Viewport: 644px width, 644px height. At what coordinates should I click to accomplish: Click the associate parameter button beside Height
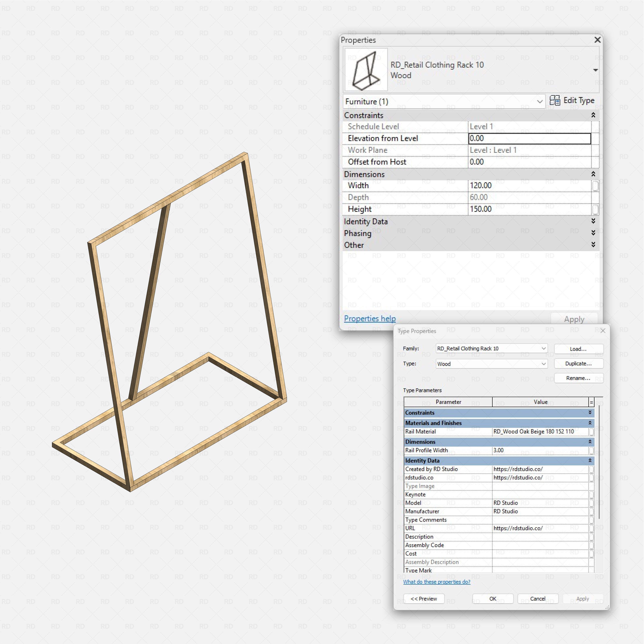(x=595, y=209)
